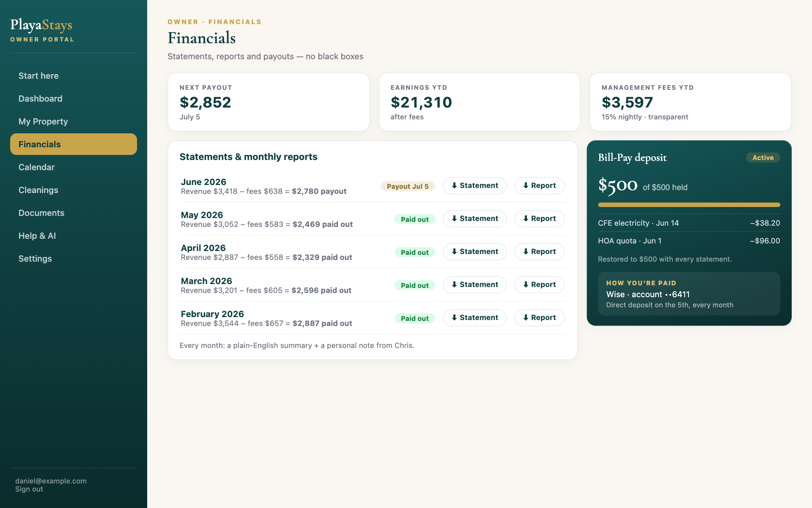The width and height of the screenshot is (812, 508).
Task: Click May 2026 Paid out badge
Action: click(x=414, y=219)
